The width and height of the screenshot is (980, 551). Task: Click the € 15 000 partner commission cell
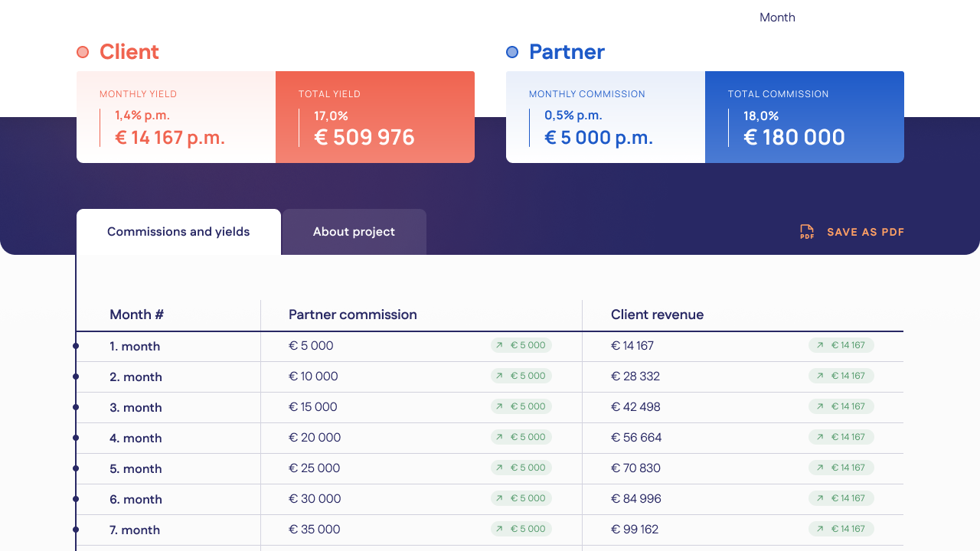point(313,407)
